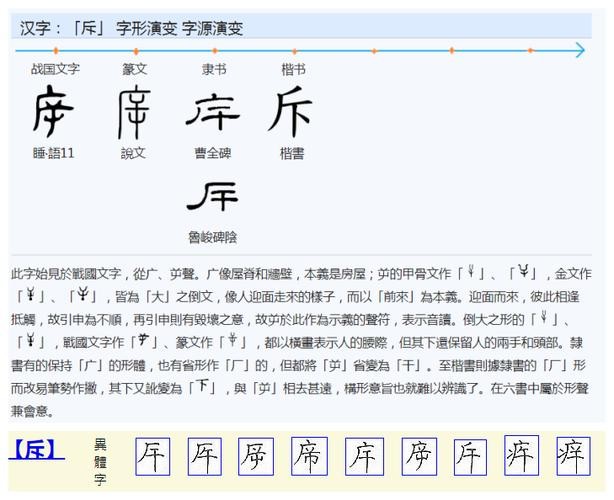Select the seal script glyph above 說文
Screen dimensions: 614x500
click(x=134, y=112)
